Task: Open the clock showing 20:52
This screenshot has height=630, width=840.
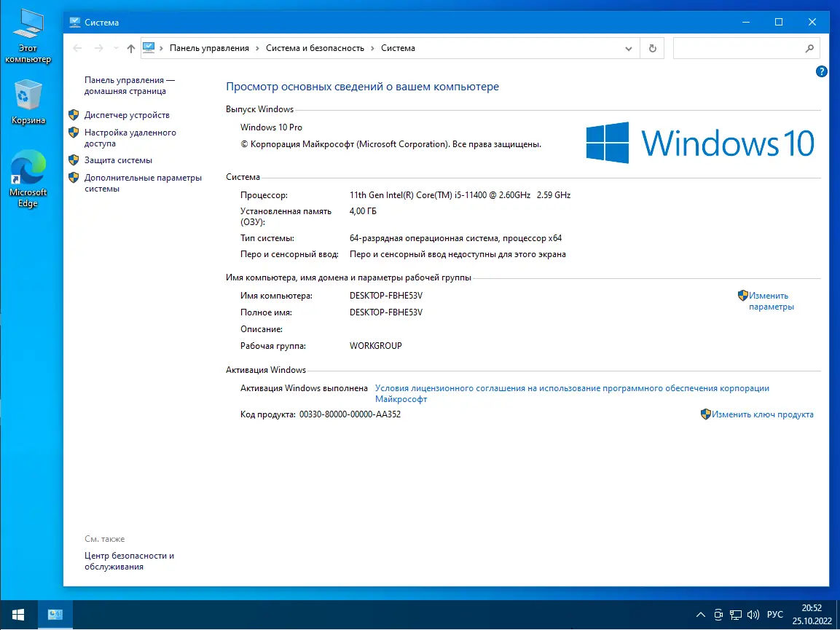Action: pyautogui.click(x=812, y=615)
